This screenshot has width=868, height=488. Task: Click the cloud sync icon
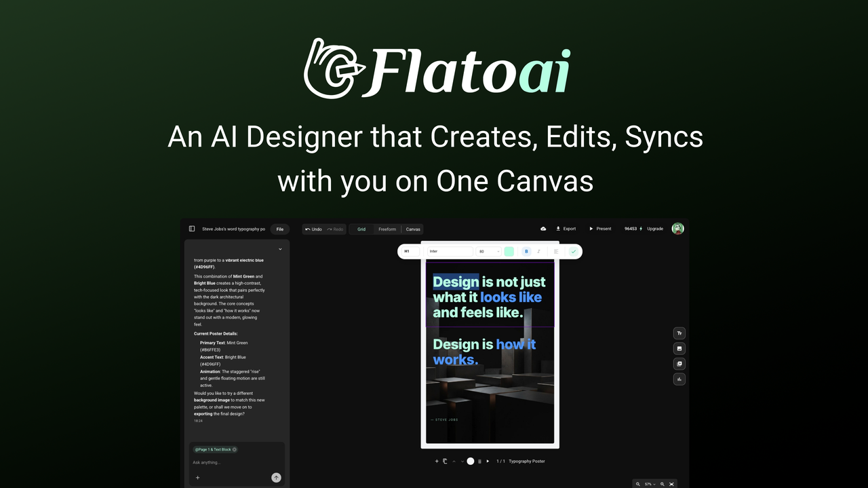tap(542, 229)
